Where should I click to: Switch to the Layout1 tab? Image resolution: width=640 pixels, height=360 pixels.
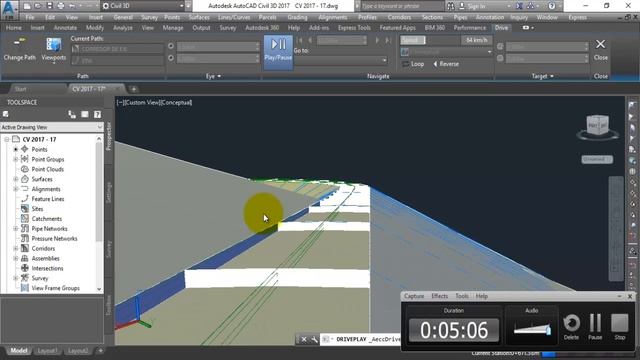click(47, 351)
